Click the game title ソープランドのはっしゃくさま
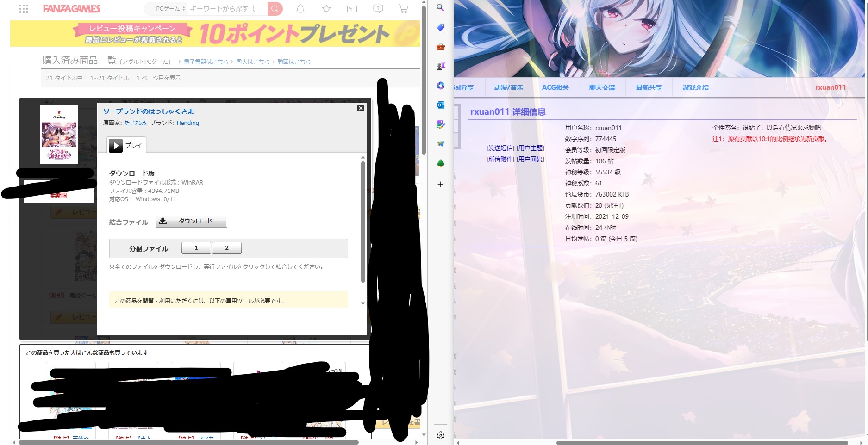868x445 pixels. click(148, 111)
